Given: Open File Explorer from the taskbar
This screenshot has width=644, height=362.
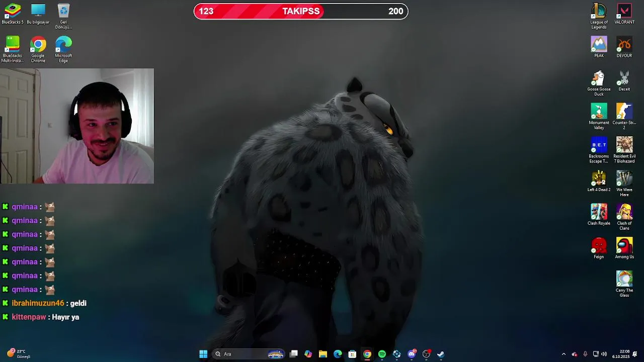Looking at the screenshot, I should pyautogui.click(x=323, y=354).
